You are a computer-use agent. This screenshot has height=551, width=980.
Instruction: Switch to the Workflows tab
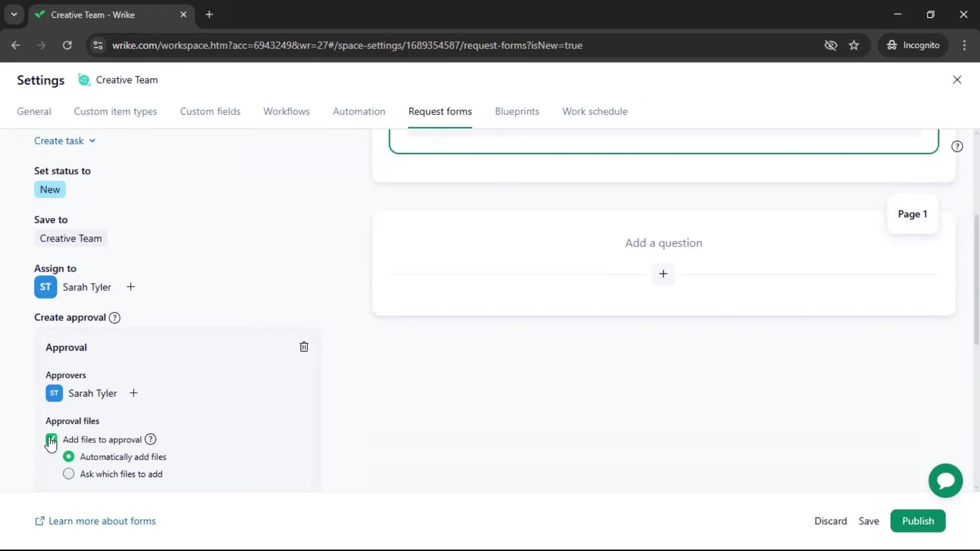tap(286, 112)
